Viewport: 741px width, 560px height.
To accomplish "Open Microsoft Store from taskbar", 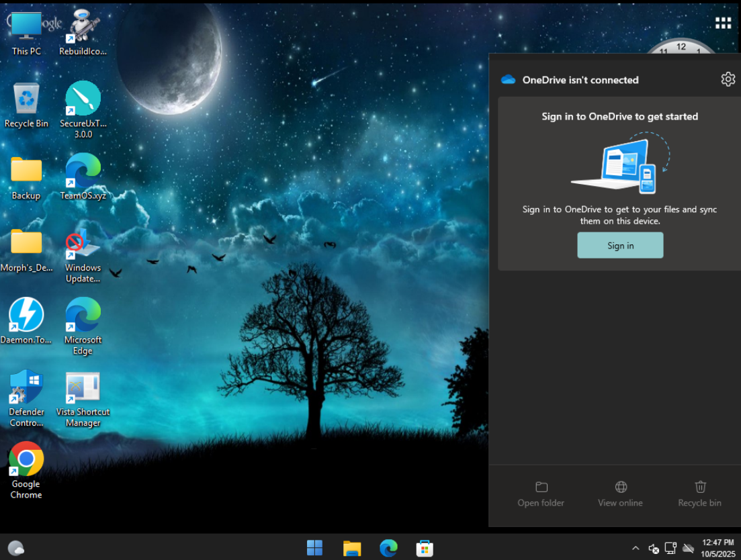I will 424,548.
